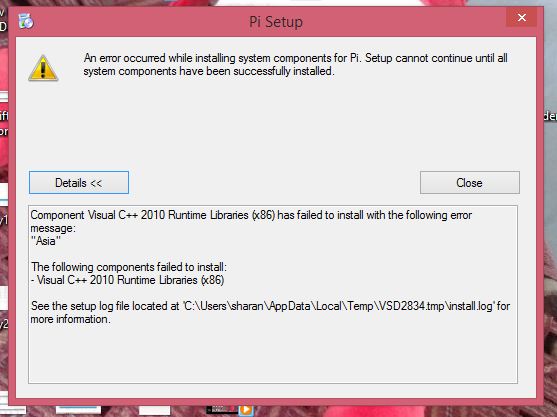Click 'The following components failed to install:' line
This screenshot has width=557, height=417.
click(129, 267)
